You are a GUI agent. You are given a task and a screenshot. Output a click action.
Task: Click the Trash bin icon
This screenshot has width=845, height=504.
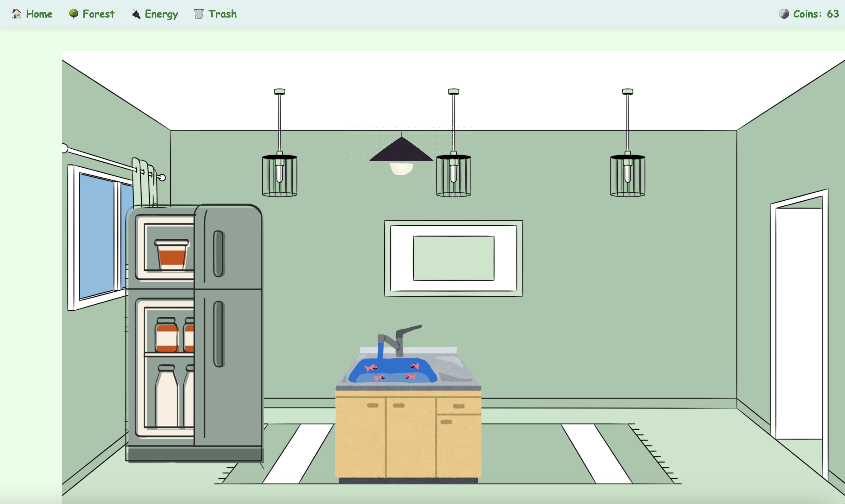(199, 14)
